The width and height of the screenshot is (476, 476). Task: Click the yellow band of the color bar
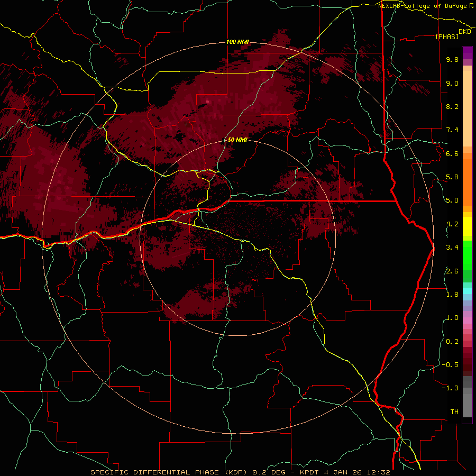[467, 226]
